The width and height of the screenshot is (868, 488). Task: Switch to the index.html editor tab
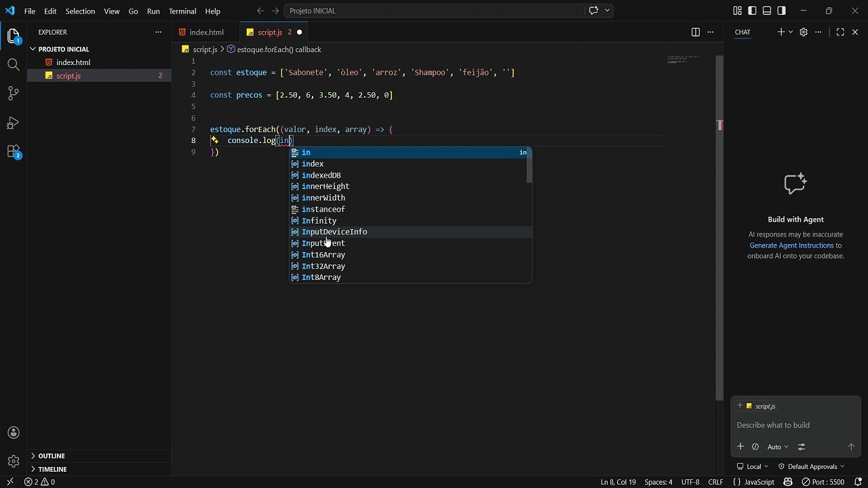click(206, 32)
